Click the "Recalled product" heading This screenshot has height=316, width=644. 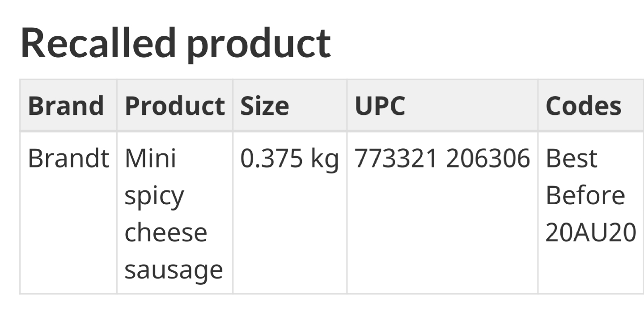tap(175, 43)
